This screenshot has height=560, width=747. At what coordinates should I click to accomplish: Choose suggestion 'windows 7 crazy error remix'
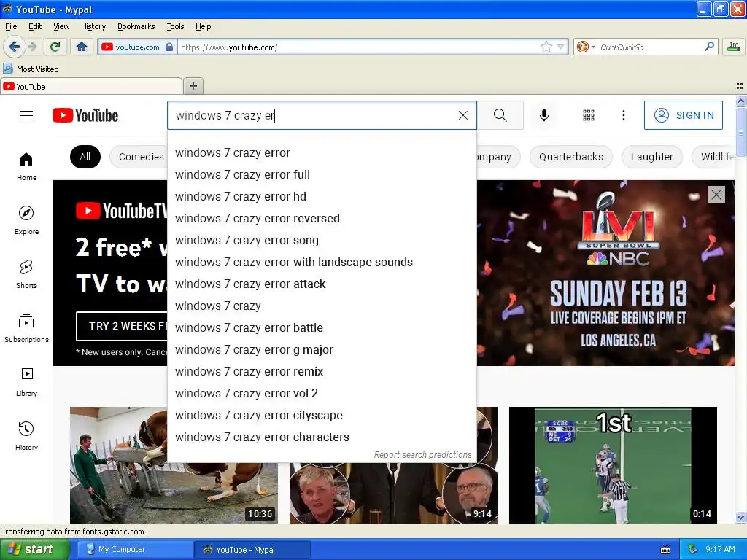322,372
